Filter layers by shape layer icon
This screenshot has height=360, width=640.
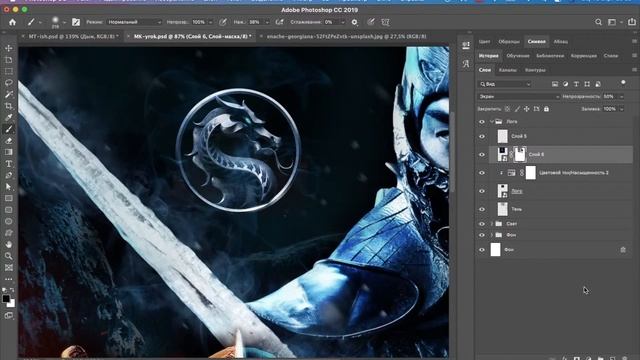coord(587,84)
